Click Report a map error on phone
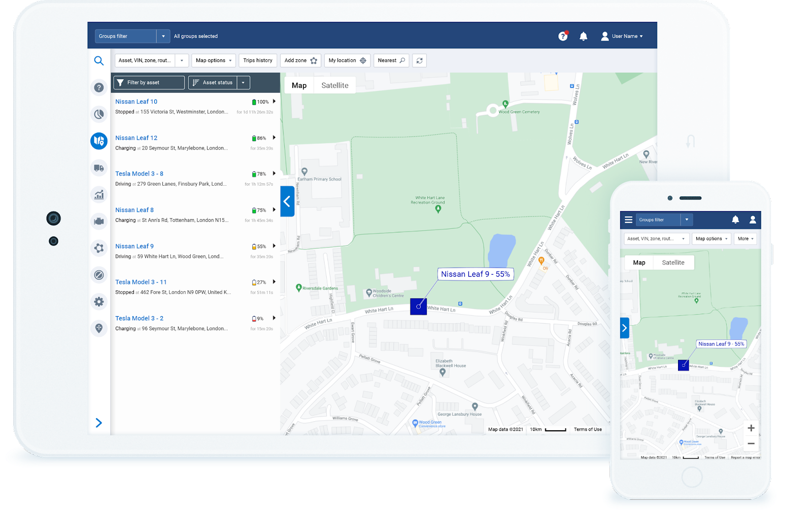812x512 pixels. (x=746, y=457)
